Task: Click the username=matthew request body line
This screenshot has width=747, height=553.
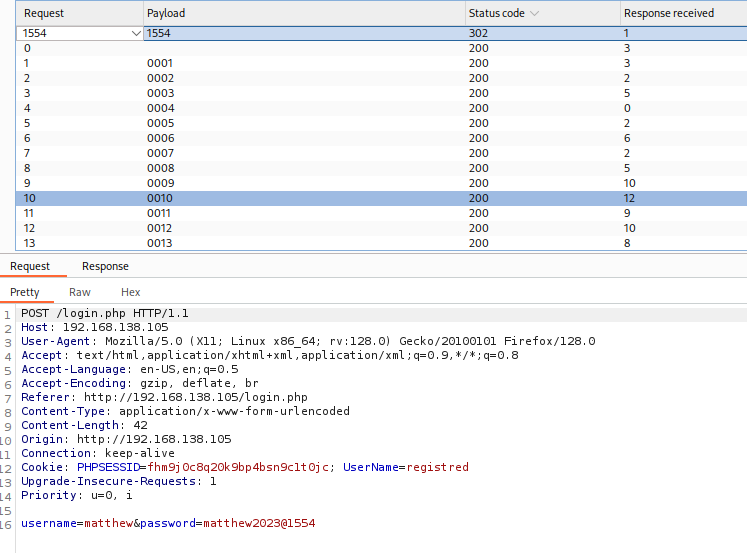Action: (168, 523)
